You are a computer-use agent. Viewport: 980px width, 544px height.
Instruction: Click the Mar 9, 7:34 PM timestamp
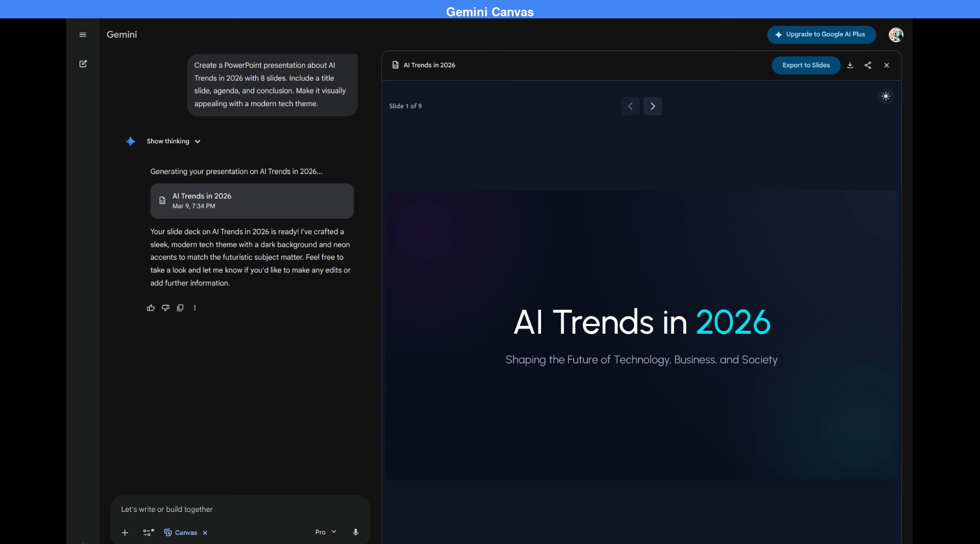coord(193,206)
